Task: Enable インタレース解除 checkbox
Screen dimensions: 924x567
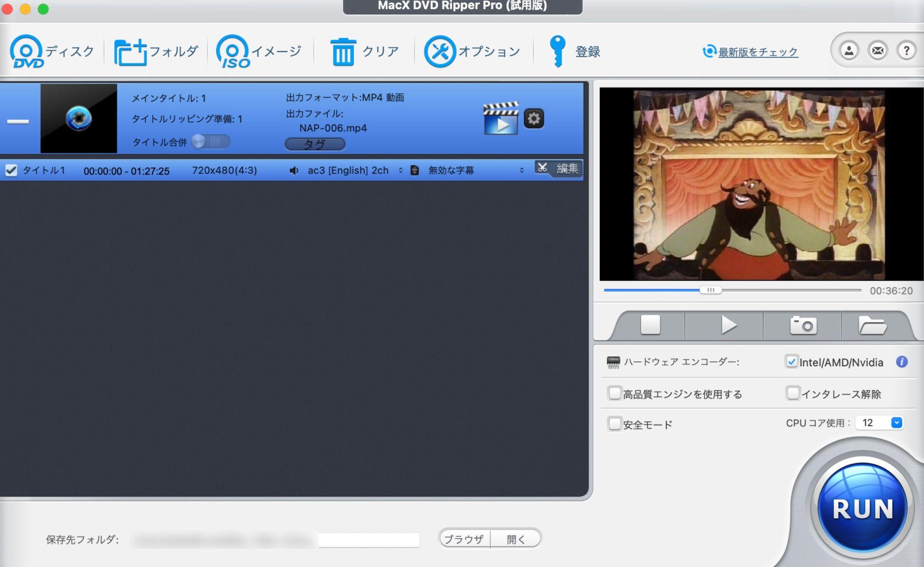Action: (793, 393)
